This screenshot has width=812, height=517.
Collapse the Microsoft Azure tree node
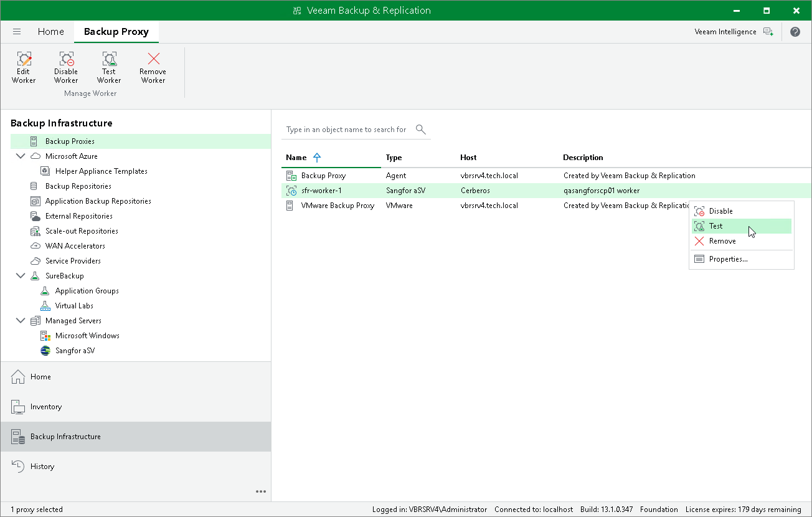(x=21, y=156)
